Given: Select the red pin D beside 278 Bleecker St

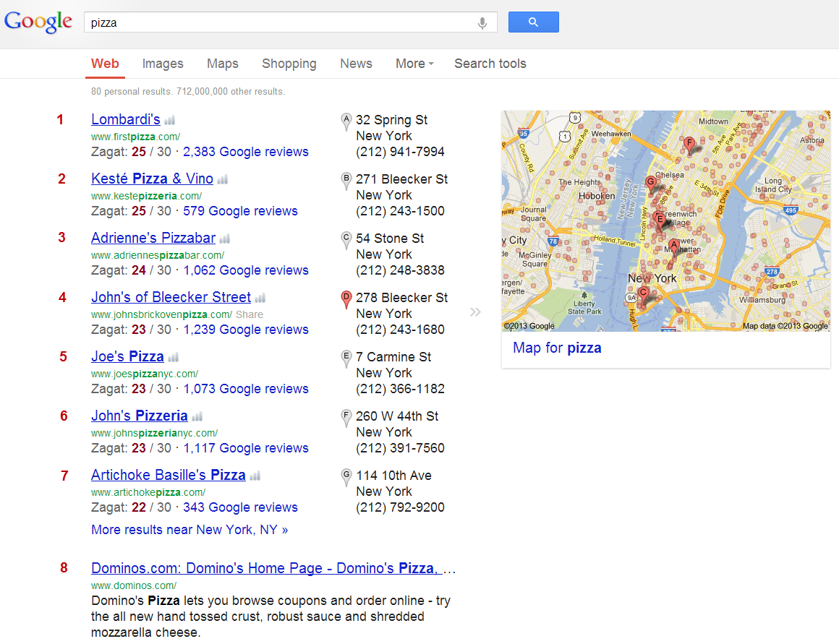Looking at the screenshot, I should [x=346, y=299].
